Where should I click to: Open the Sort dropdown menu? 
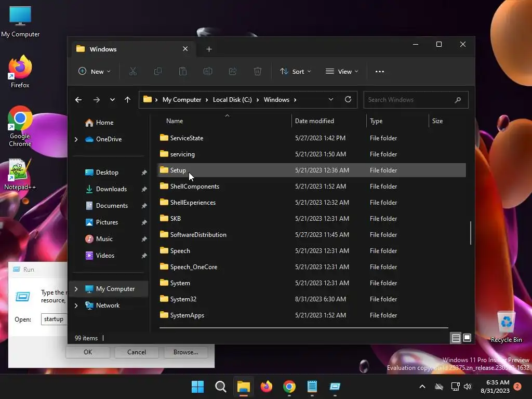coord(295,72)
